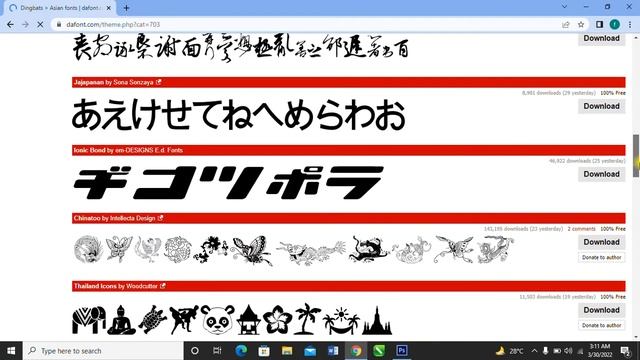This screenshot has width=640, height=360.
Task: Check battery status tray icon
Action: tap(557, 351)
